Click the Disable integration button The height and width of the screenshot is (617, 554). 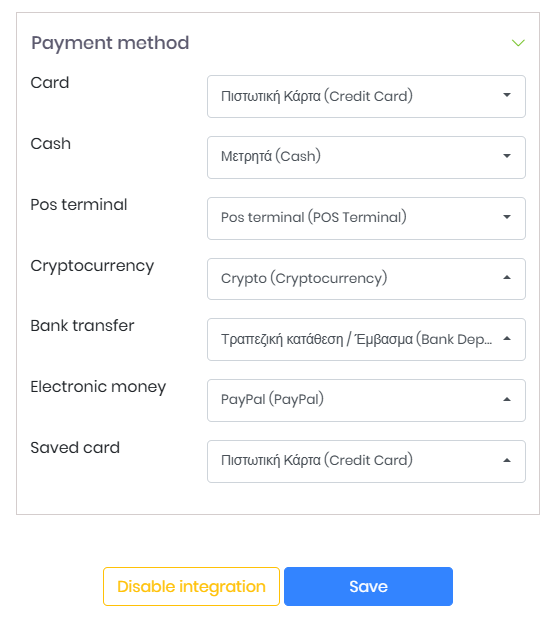[191, 586]
